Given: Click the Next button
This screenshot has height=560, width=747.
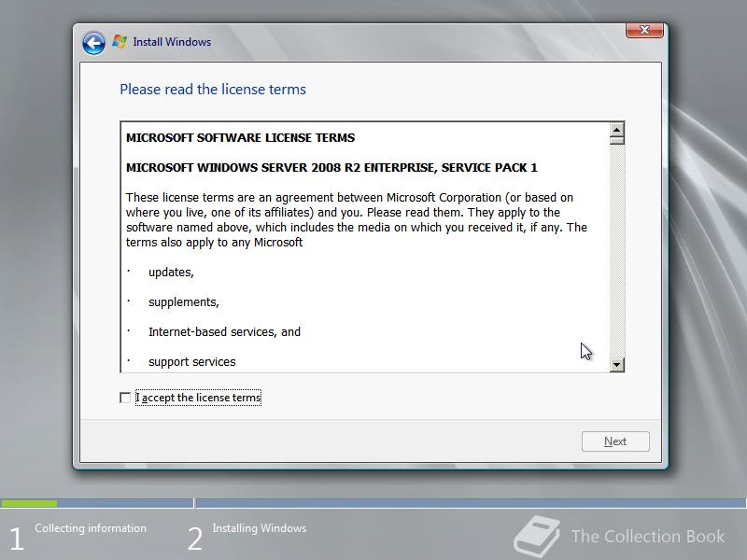Looking at the screenshot, I should (615, 441).
